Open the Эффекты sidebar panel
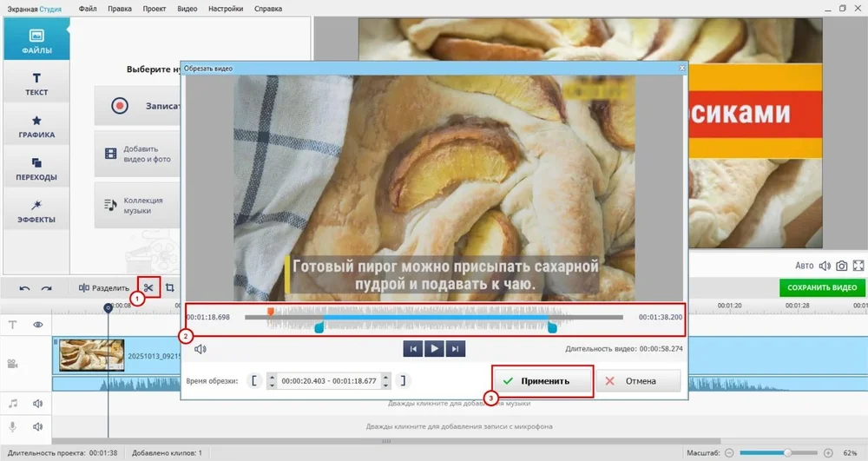The image size is (868, 461). click(x=36, y=210)
